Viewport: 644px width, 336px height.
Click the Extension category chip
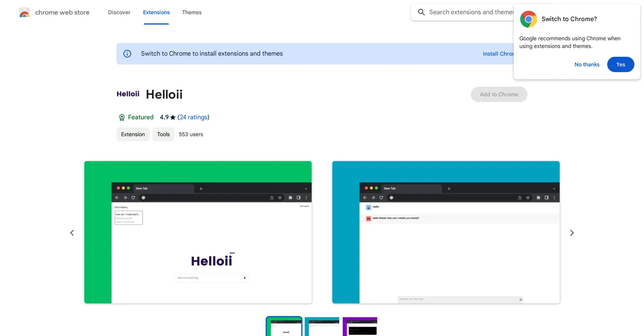133,134
